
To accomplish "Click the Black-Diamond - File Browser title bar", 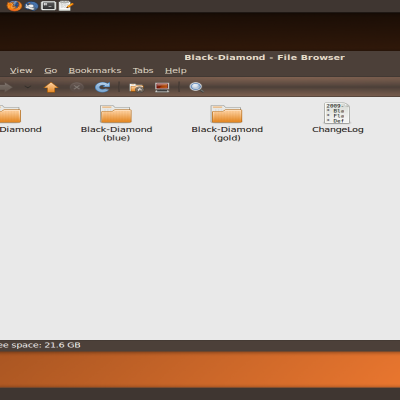I will coord(264,57).
